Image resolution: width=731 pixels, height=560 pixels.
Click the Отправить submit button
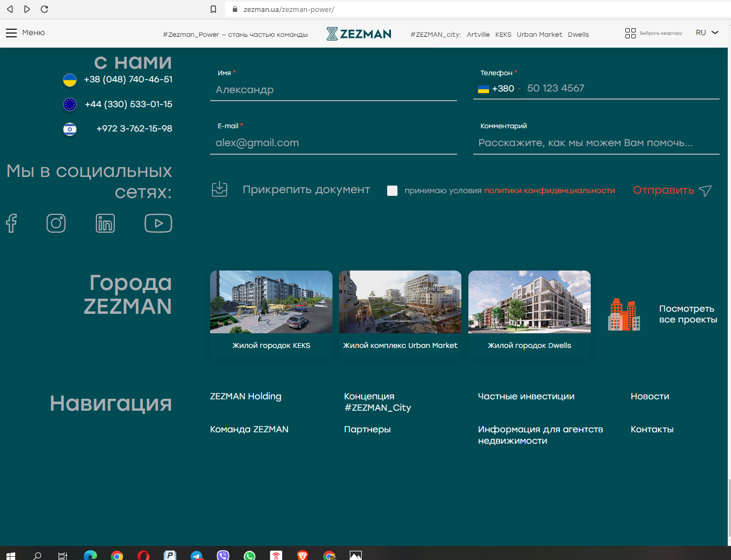(x=663, y=190)
